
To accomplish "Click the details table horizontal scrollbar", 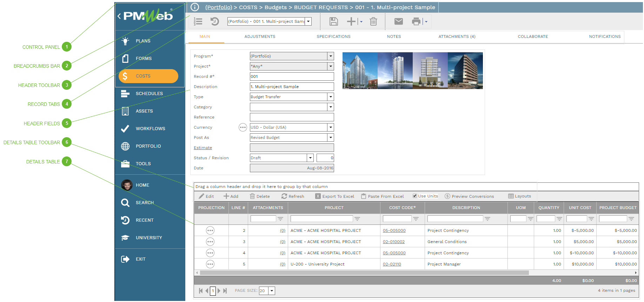I will tap(364, 273).
